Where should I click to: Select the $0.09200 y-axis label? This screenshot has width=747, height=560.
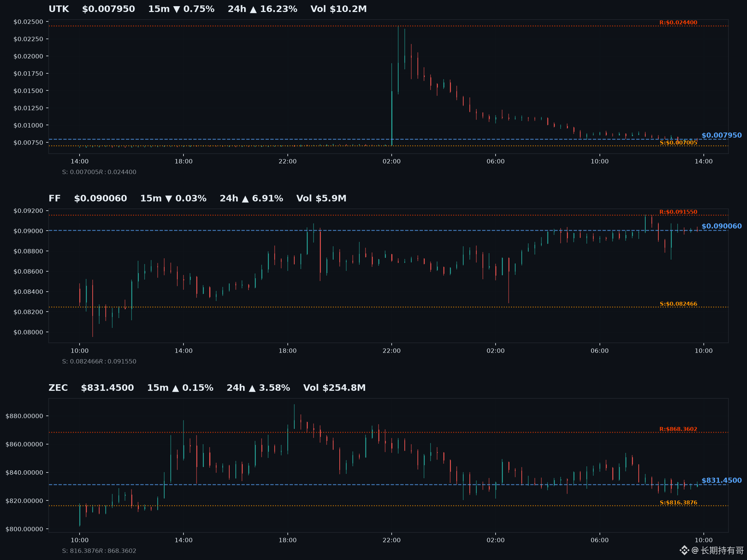(x=28, y=211)
